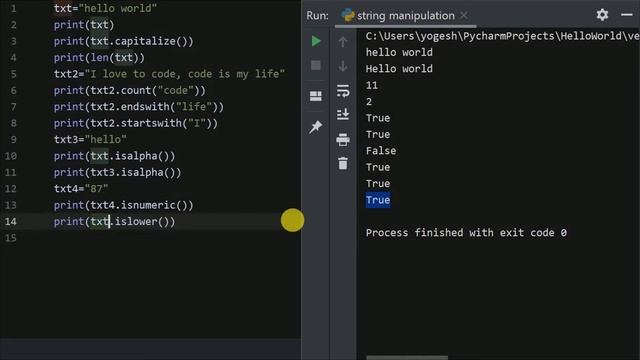Click scroll to end icon
This screenshot has width=640, height=360.
tap(343, 114)
